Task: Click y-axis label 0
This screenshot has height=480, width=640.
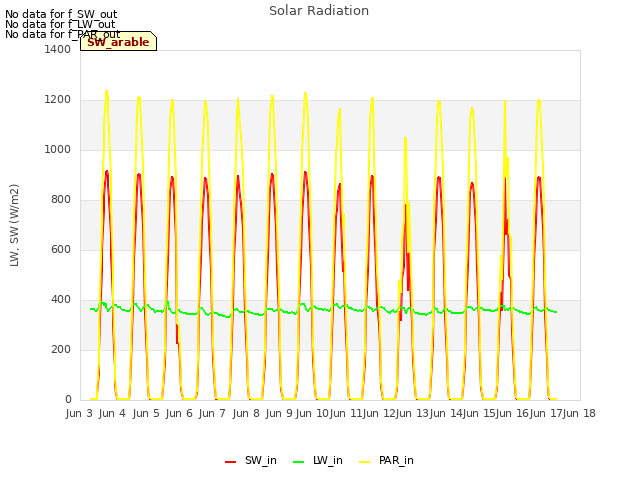Action: [x=68, y=400]
